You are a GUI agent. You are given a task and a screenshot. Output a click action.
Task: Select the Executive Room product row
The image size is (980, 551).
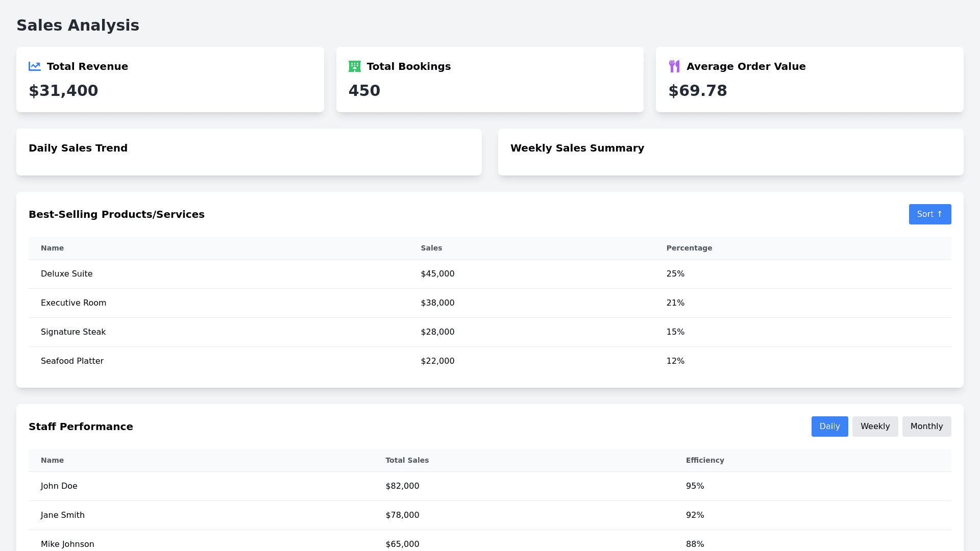[x=73, y=303]
